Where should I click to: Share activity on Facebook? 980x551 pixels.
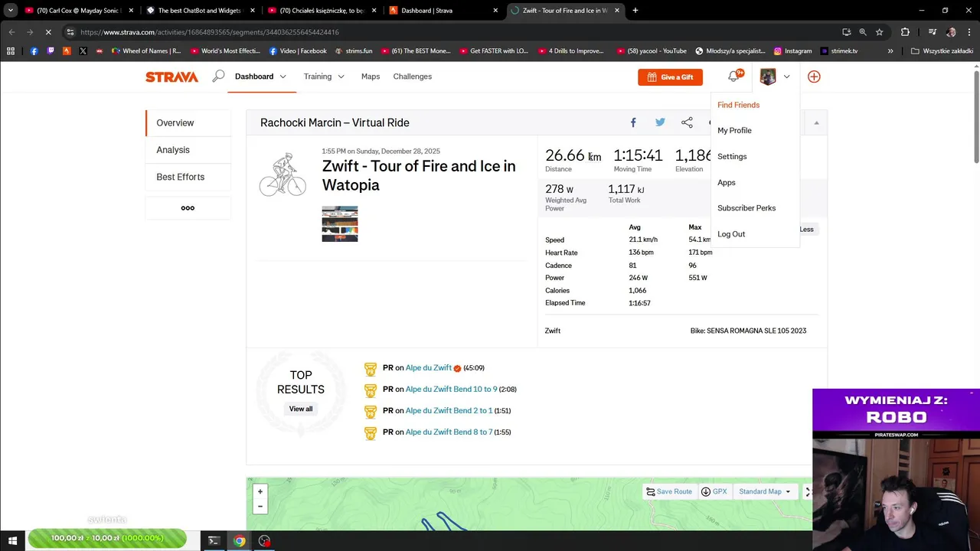coord(633,122)
